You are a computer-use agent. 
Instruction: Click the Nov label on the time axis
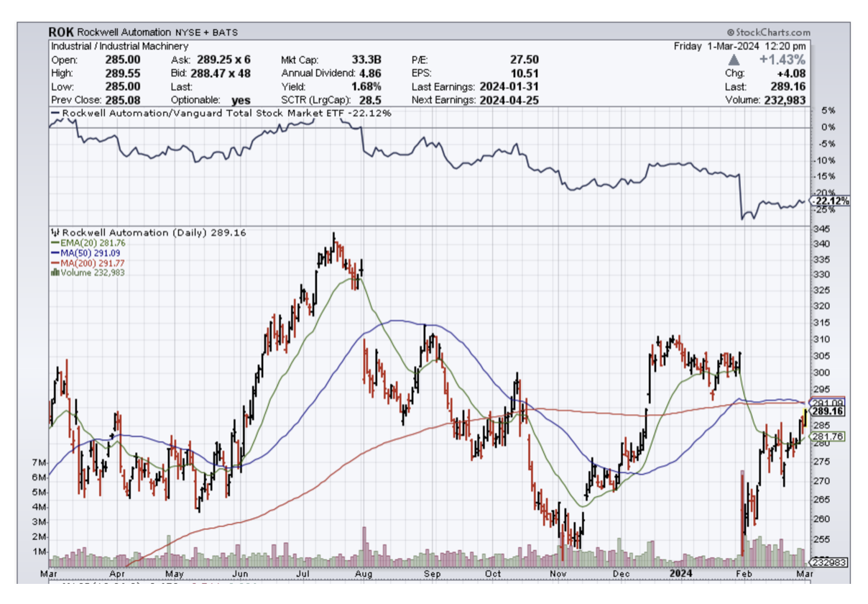558,574
